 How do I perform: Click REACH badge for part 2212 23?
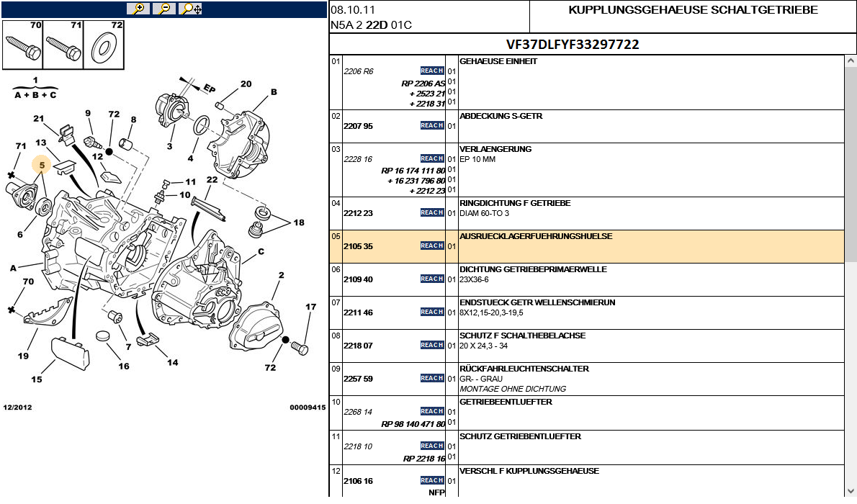(432, 212)
